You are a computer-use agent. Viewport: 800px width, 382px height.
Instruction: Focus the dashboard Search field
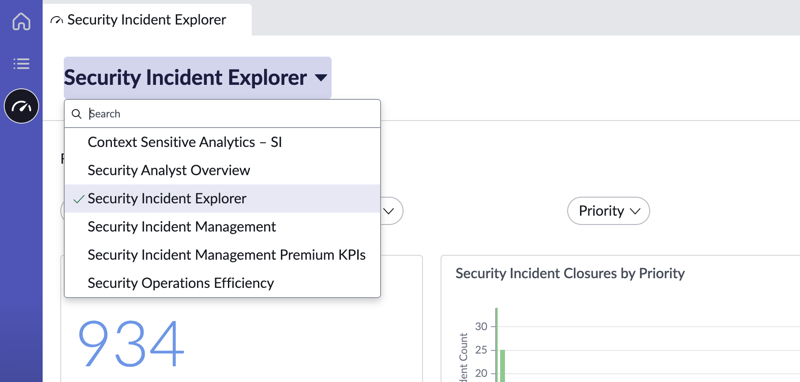222,114
